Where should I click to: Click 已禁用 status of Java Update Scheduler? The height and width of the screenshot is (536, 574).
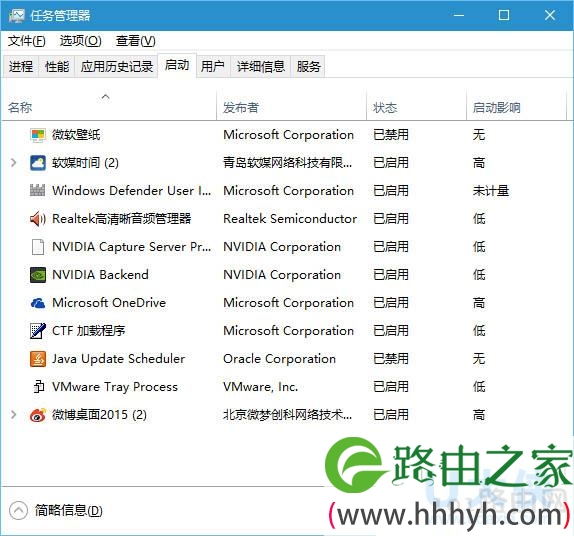391,359
